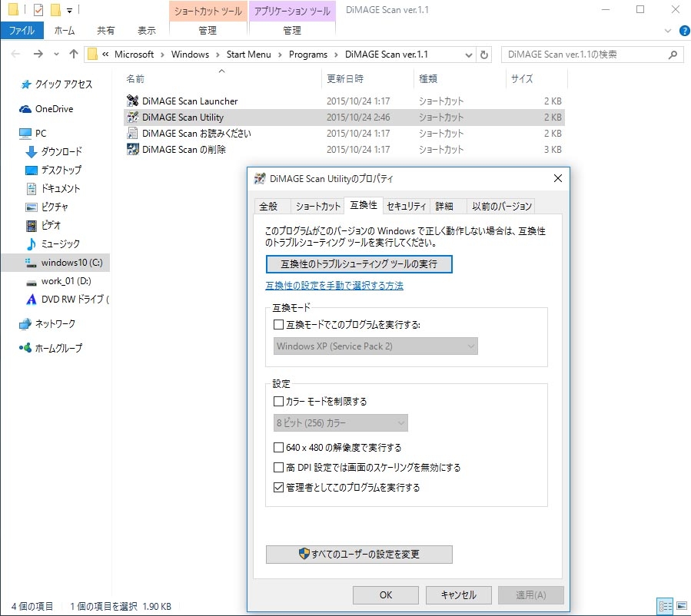The height and width of the screenshot is (616, 691).
Task: Click すべてのユーザーの設定を変更 button
Action: tap(359, 555)
